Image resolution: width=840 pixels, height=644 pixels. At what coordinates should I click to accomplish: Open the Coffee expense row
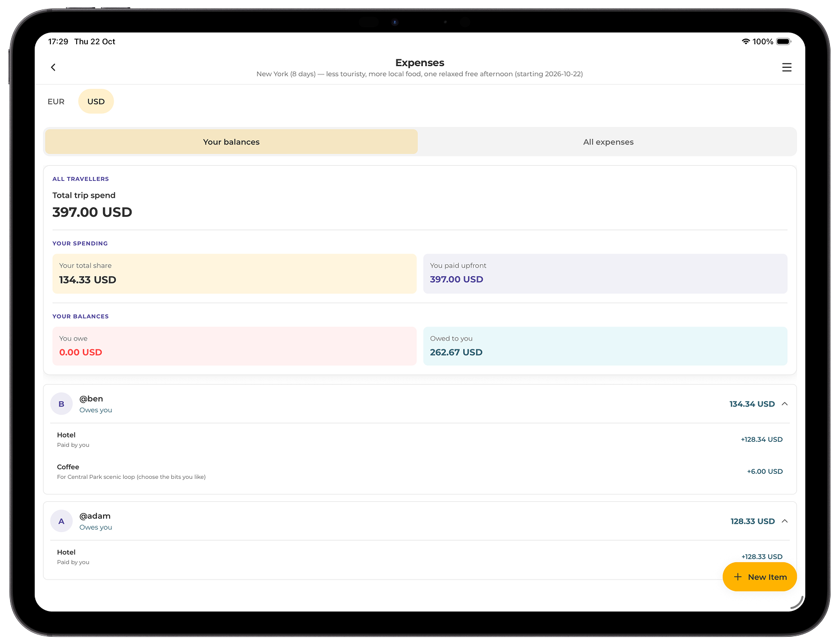point(420,472)
